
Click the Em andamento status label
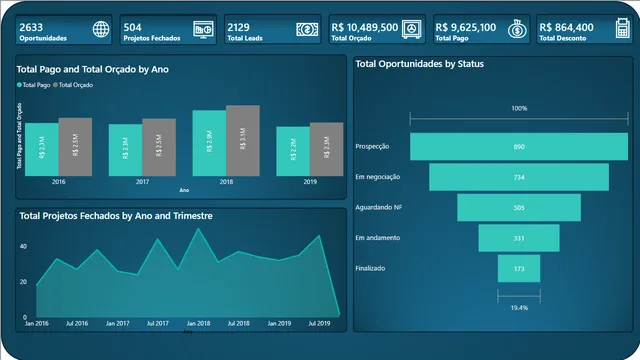coord(378,238)
